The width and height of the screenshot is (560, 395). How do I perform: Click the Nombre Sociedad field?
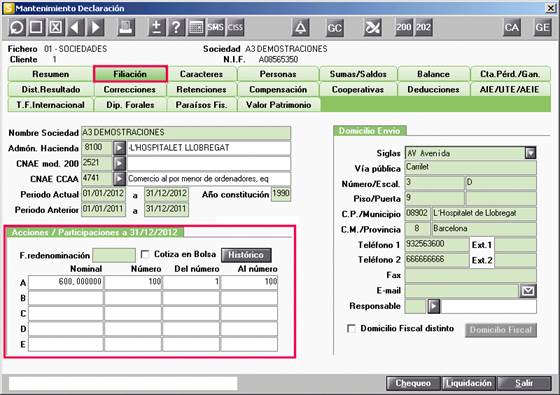[x=186, y=132]
